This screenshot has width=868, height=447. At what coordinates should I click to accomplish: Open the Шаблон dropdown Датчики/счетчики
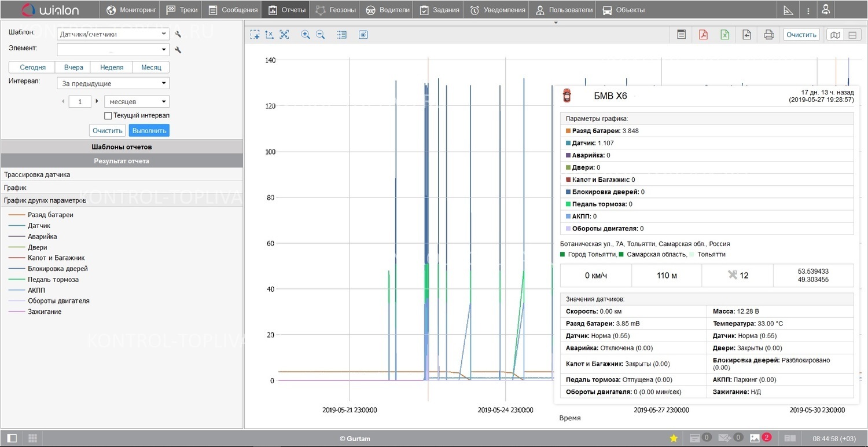point(113,34)
